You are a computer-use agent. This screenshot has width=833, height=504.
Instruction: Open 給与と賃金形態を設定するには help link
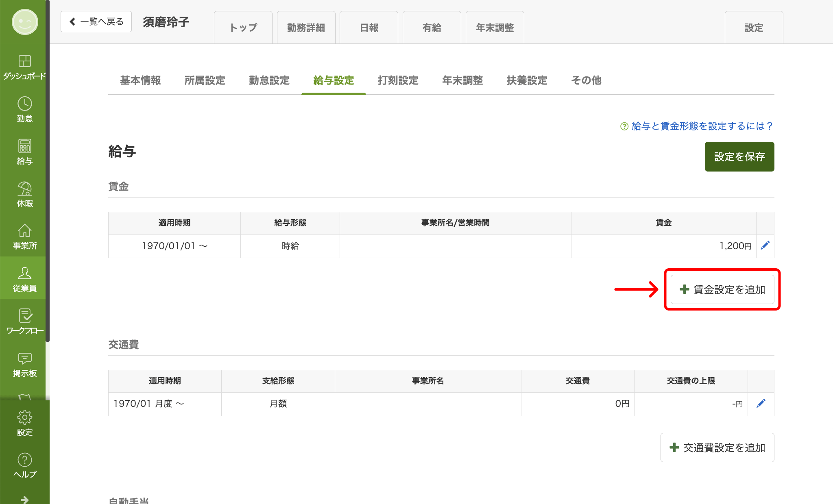(701, 126)
